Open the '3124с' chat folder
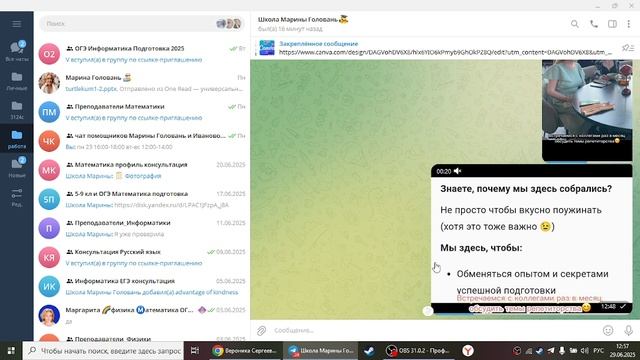 pos(17,110)
